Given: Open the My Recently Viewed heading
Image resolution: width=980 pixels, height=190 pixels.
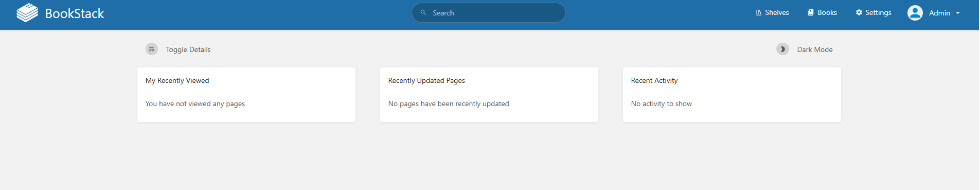Looking at the screenshot, I should coord(177,80).
